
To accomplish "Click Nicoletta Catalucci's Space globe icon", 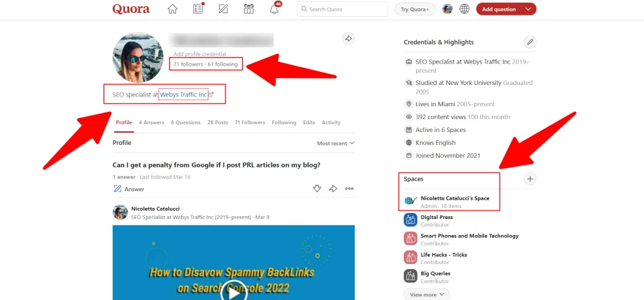I will coord(411,201).
